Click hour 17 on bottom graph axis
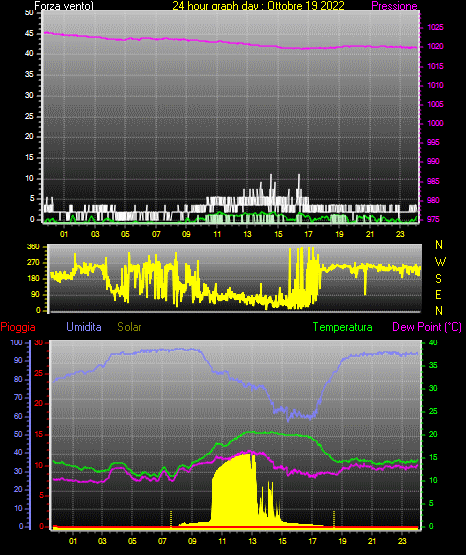Screen dimensions: 466x555 (x=312, y=541)
